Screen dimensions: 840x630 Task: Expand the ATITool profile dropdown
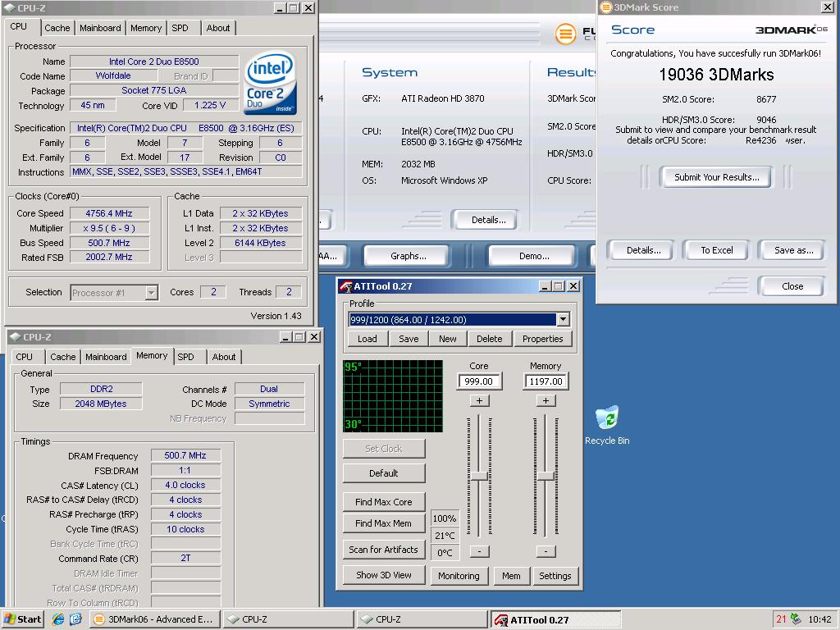click(x=563, y=320)
